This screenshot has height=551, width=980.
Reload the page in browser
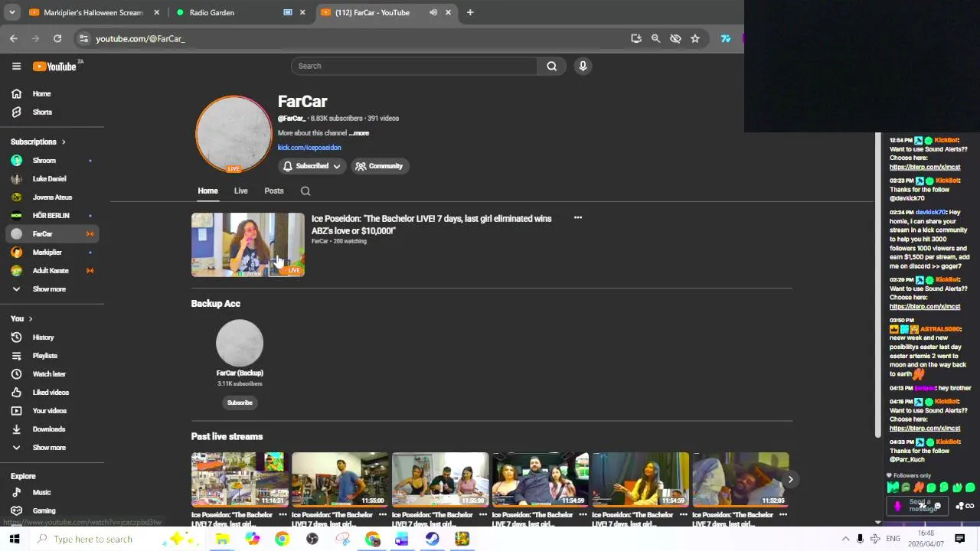pos(57,38)
